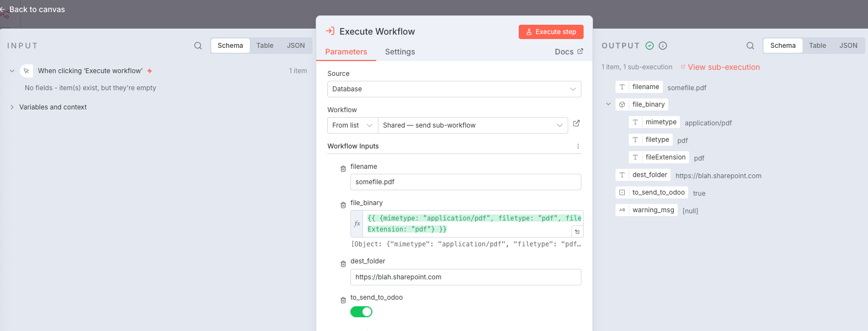Switch output view to JSON
The image size is (868, 331).
[x=848, y=46]
